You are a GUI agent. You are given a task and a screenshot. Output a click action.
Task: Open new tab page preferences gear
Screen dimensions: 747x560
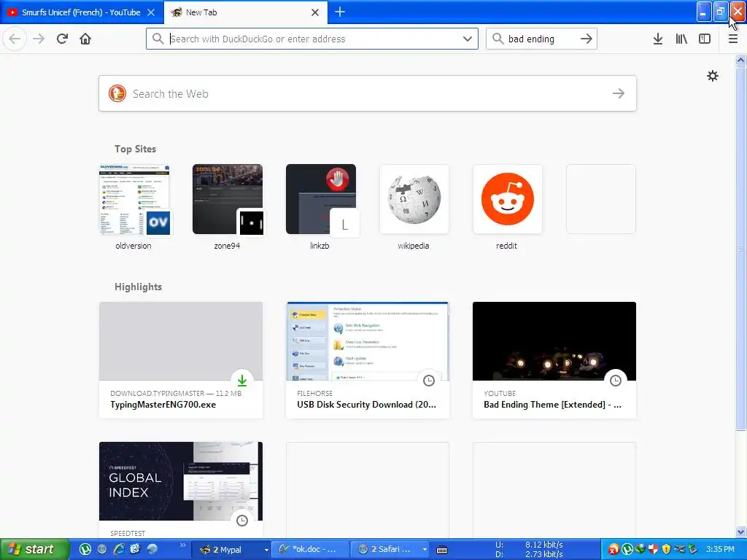tap(712, 76)
